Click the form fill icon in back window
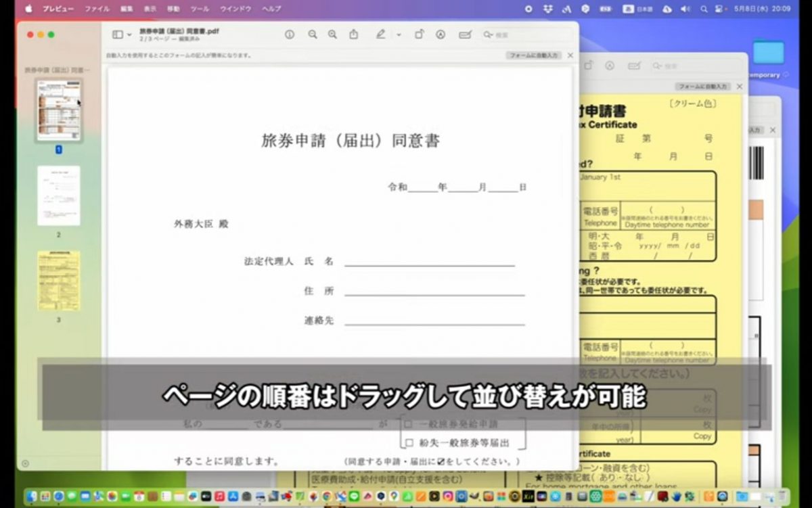The image size is (812, 508). click(x=634, y=66)
